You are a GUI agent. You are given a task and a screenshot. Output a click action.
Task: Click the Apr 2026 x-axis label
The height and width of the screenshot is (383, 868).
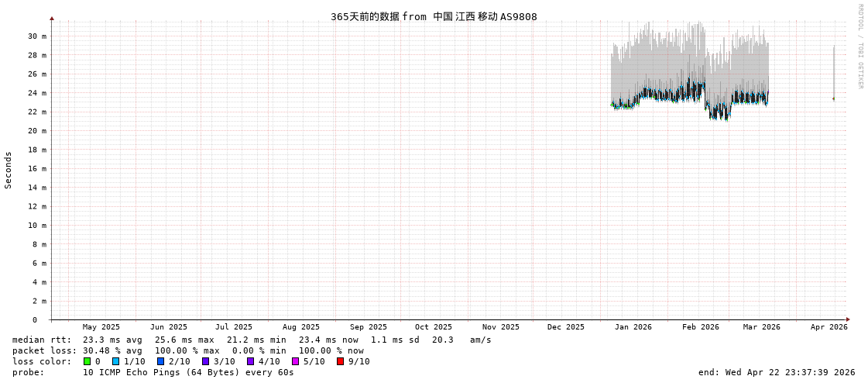829,327
